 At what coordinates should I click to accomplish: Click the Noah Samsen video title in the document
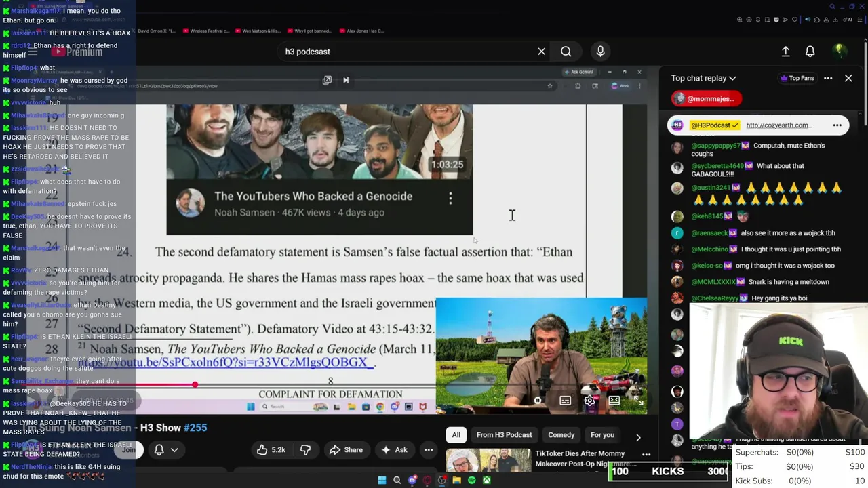pos(313,197)
